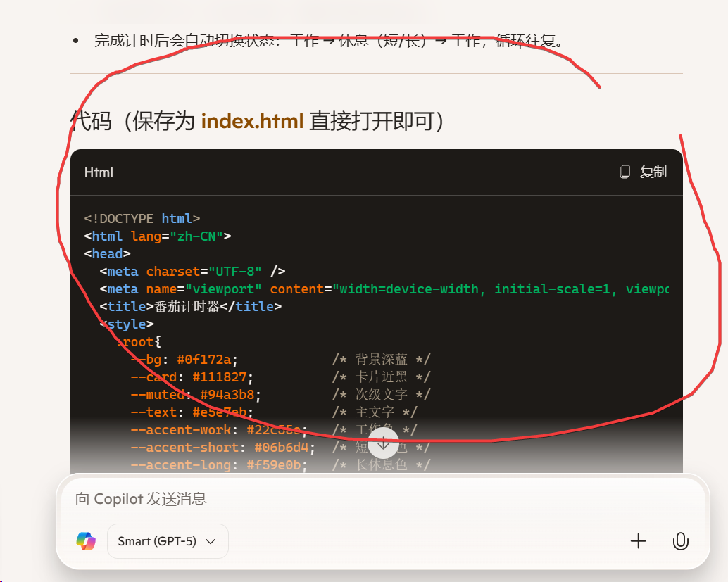728x582 pixels.
Task: Open the Smart (GPT-5) model dropdown
Action: pos(168,541)
